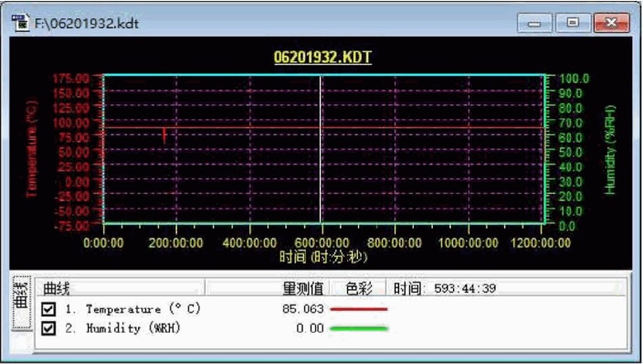Uncheck the Humidity curve checkbox
644x364 pixels.
(x=48, y=328)
